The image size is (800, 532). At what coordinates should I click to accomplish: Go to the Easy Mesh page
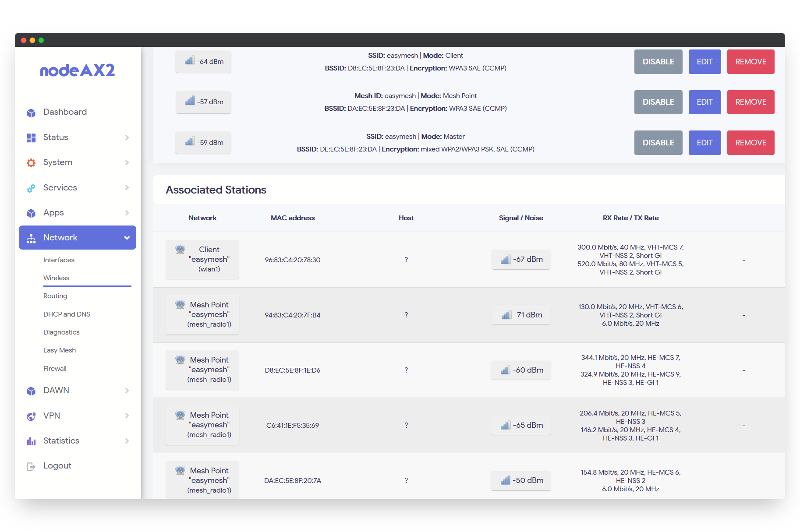click(60, 350)
